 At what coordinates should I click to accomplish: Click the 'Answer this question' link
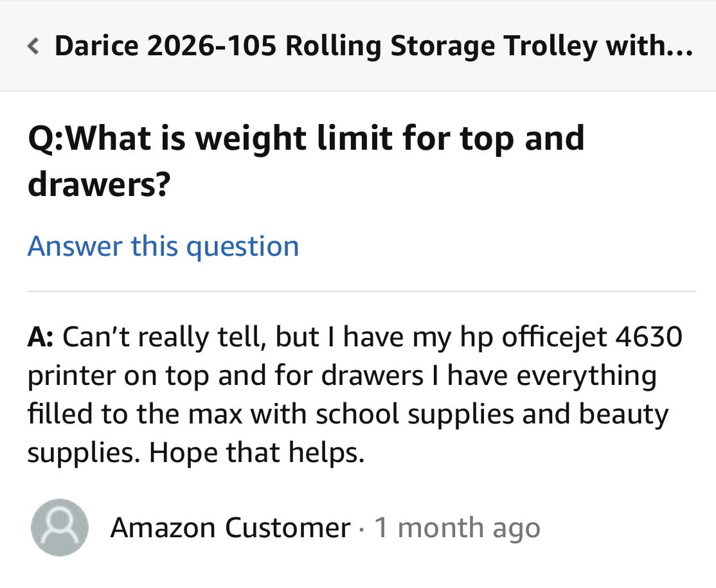tap(163, 246)
